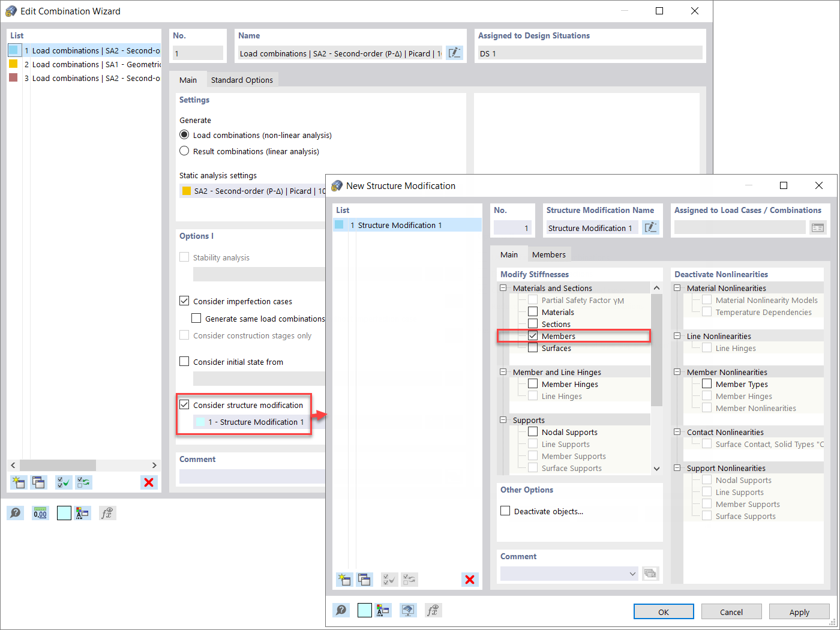
Task: Collapse the Material Nonlinearities group
Action: coord(677,288)
